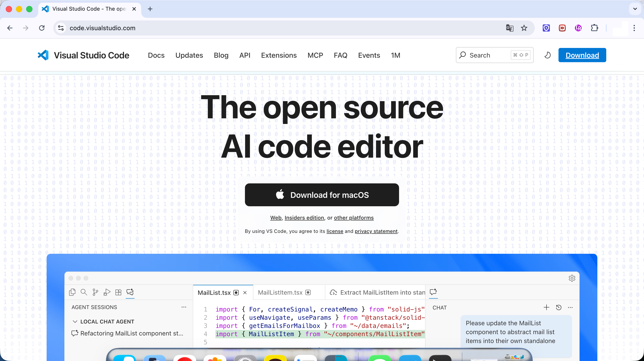Open the Google Translate icon in address bar
Image resolution: width=644 pixels, height=361 pixels.
[509, 28]
